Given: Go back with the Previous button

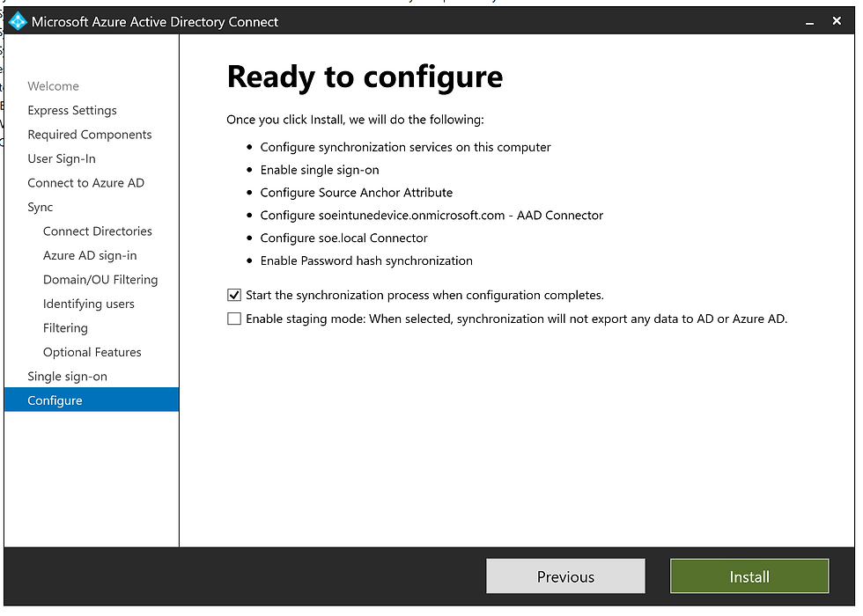Looking at the screenshot, I should 565,576.
